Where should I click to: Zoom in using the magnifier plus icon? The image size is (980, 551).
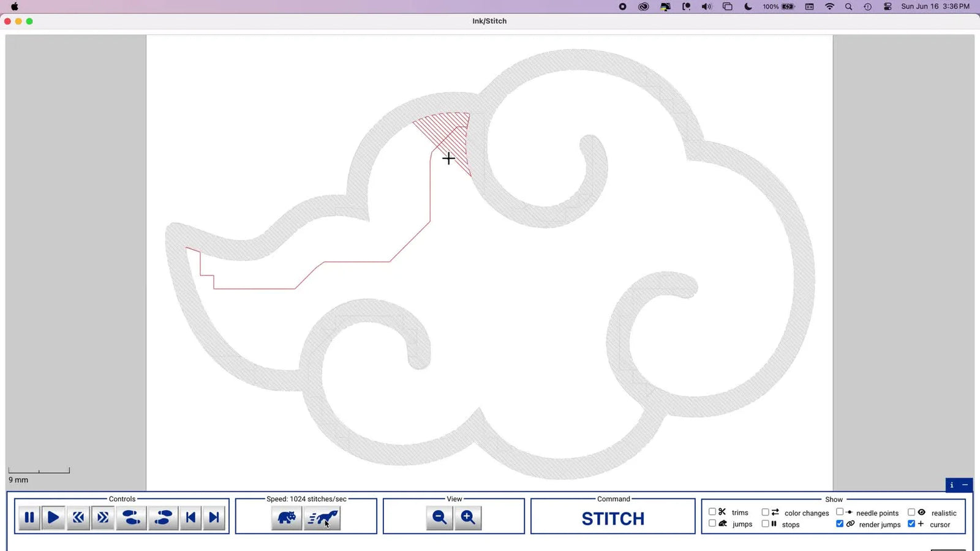(468, 517)
